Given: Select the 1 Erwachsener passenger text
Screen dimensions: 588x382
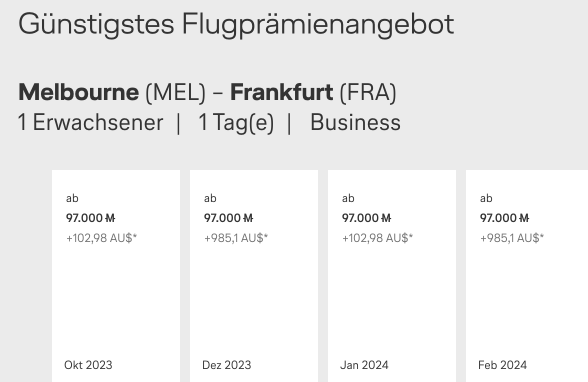Looking at the screenshot, I should (90, 122).
